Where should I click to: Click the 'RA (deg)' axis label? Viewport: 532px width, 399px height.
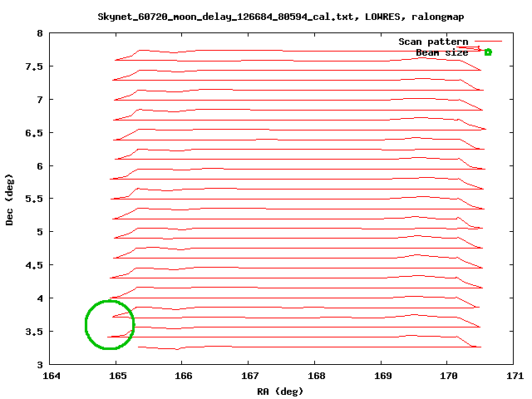point(279,392)
